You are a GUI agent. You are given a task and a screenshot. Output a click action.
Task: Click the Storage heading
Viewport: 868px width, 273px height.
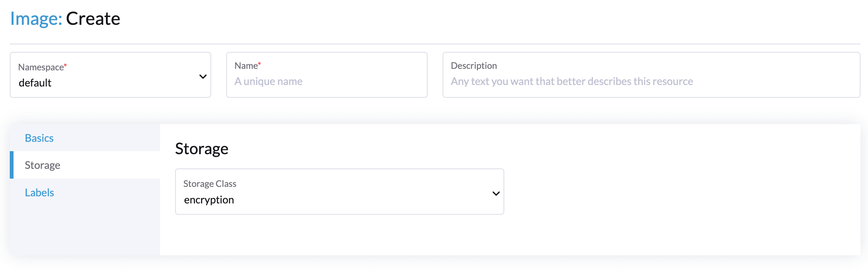click(x=202, y=149)
